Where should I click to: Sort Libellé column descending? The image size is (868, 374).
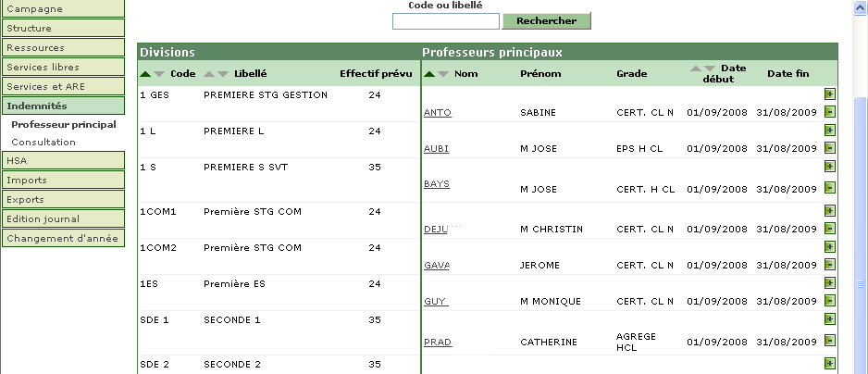(x=223, y=74)
